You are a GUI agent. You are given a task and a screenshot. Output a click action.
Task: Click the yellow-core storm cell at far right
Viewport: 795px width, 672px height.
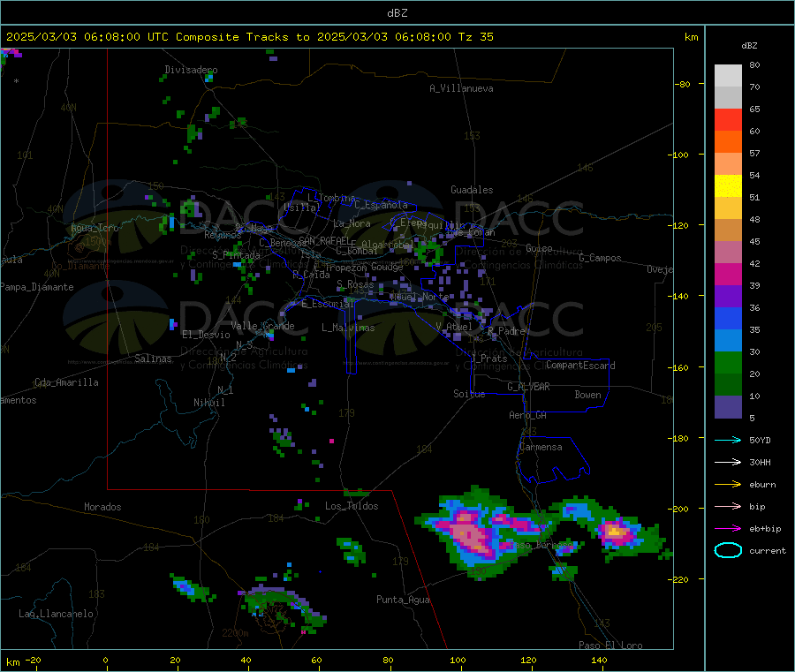(615, 532)
